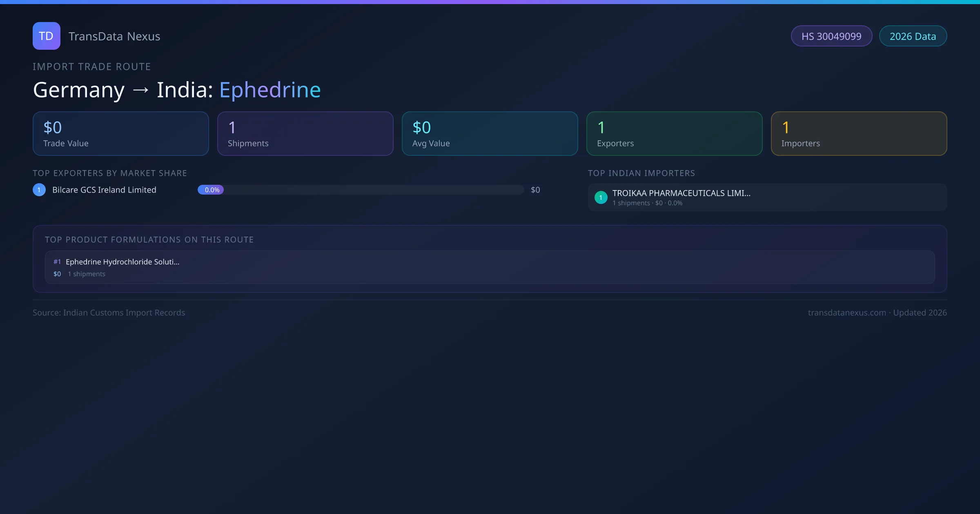Click the Importers count card
980x514 pixels.
859,133
